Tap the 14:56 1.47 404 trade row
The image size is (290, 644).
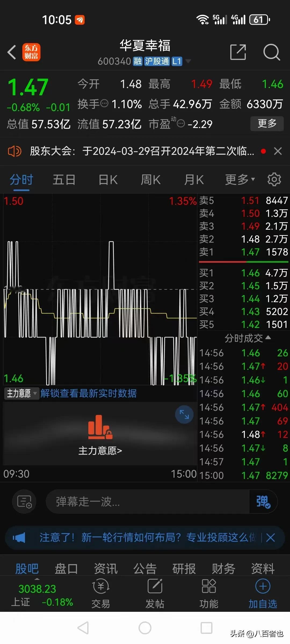[244, 407]
